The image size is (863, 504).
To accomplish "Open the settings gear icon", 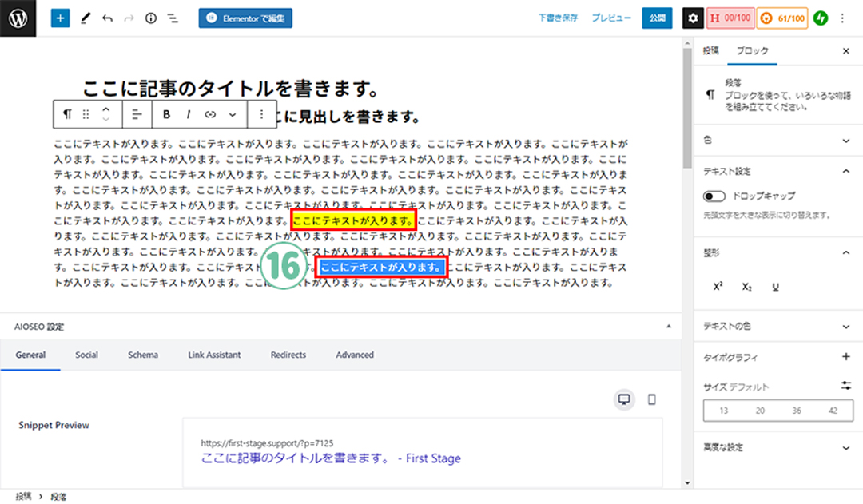I will tap(693, 18).
